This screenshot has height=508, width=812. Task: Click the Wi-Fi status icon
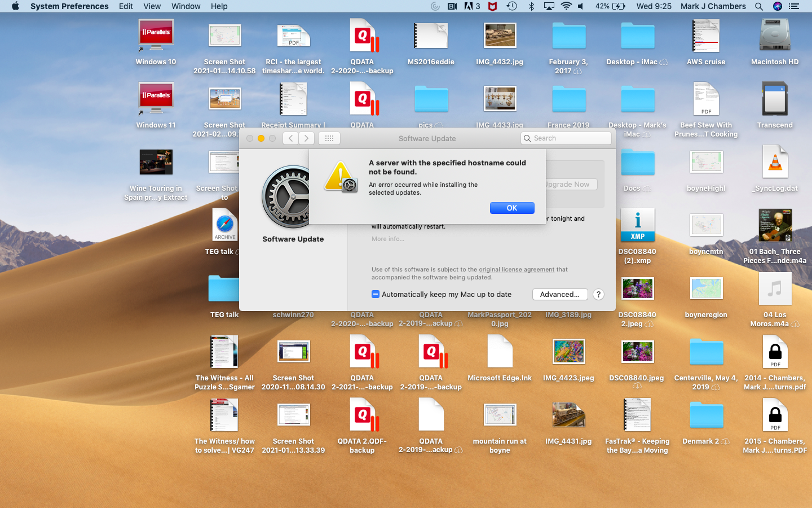[x=566, y=6]
